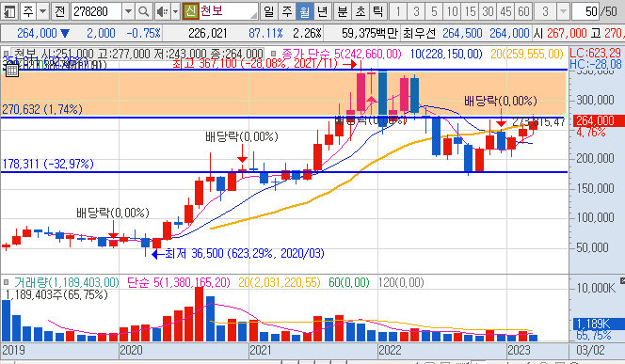The image size is (625, 364).
Task: Click the LC:623.29 indicator text
Action: pyautogui.click(x=595, y=53)
